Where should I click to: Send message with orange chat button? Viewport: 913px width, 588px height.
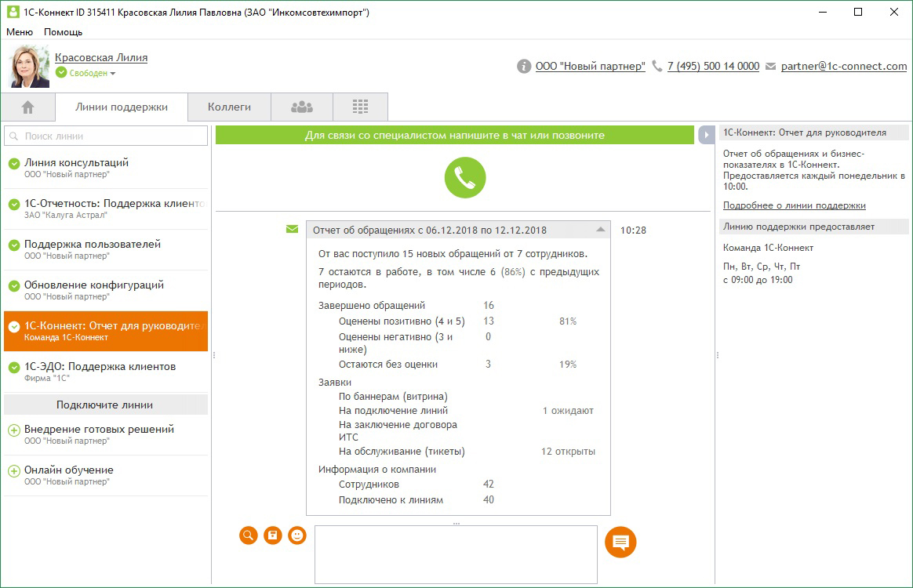coord(620,543)
